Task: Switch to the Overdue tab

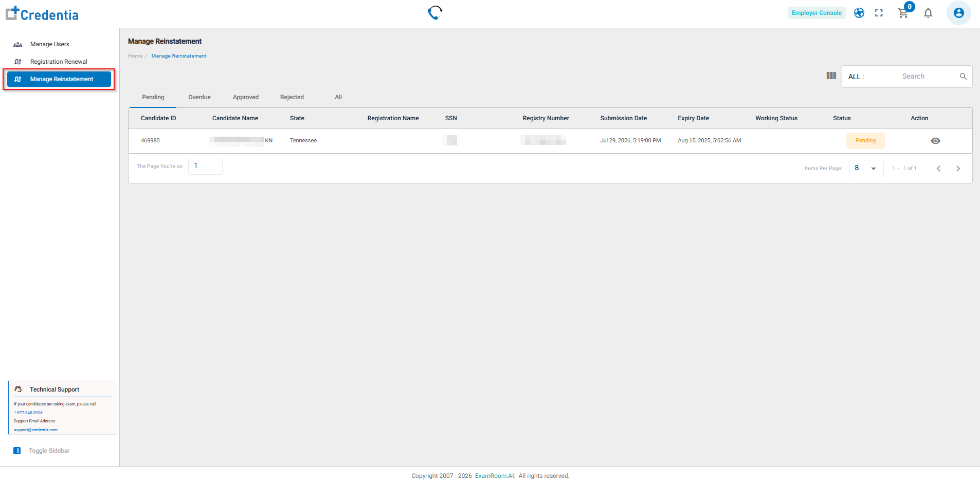Action: pos(199,97)
